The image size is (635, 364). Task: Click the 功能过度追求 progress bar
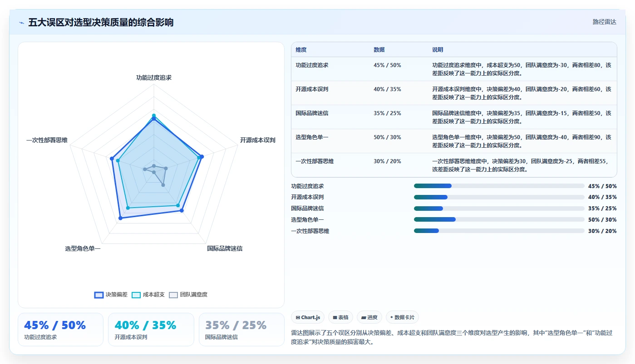[499, 186]
